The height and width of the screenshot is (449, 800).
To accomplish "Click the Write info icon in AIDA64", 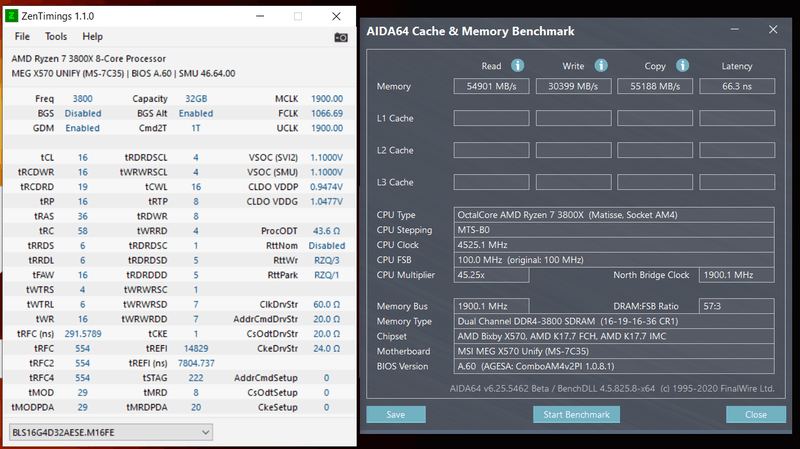I will point(601,65).
